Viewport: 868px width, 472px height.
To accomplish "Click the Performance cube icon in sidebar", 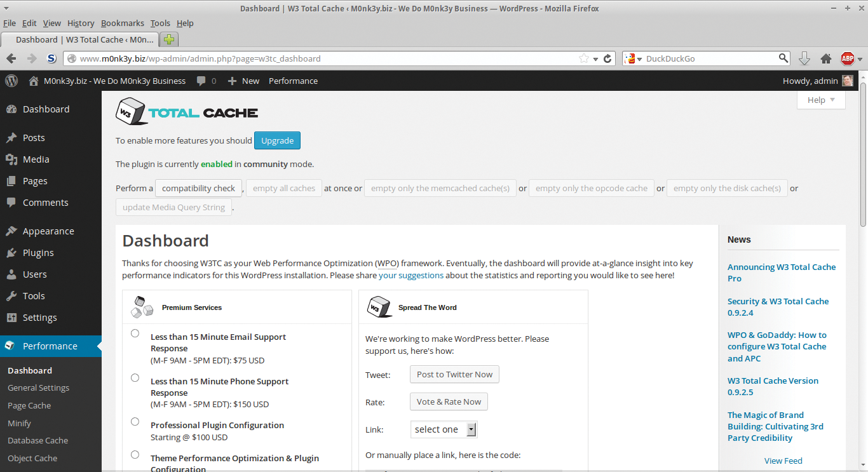I will [10, 346].
